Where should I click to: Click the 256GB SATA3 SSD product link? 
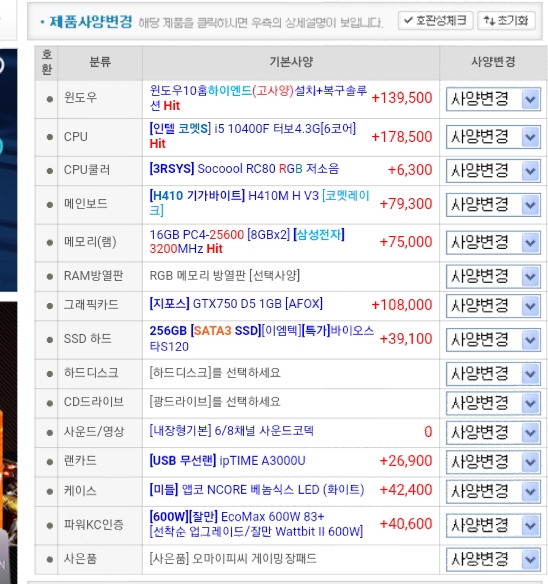click(x=261, y=339)
